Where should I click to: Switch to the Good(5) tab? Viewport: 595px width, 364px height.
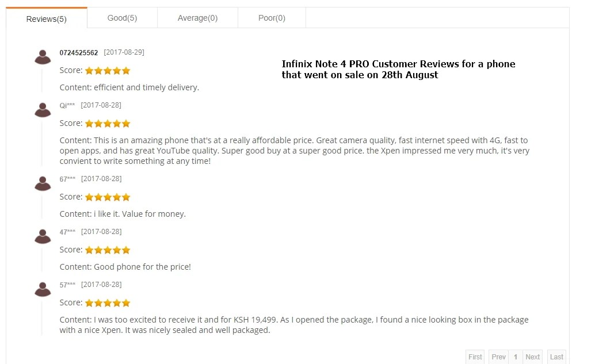(122, 18)
